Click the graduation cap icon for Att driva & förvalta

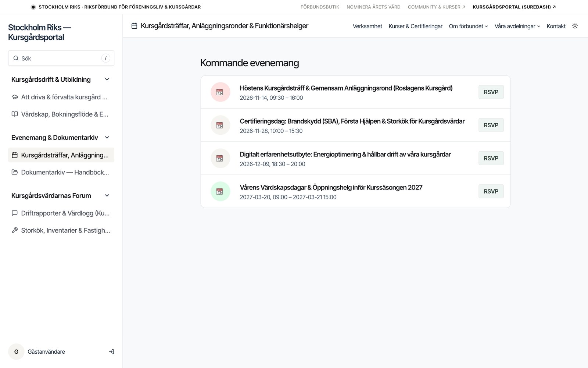tap(15, 97)
